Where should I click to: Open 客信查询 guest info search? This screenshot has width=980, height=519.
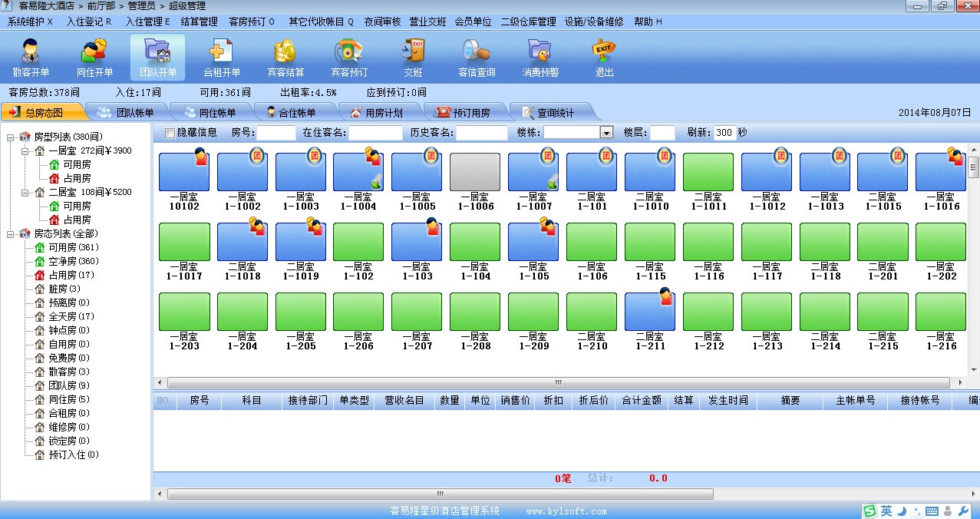tap(477, 58)
